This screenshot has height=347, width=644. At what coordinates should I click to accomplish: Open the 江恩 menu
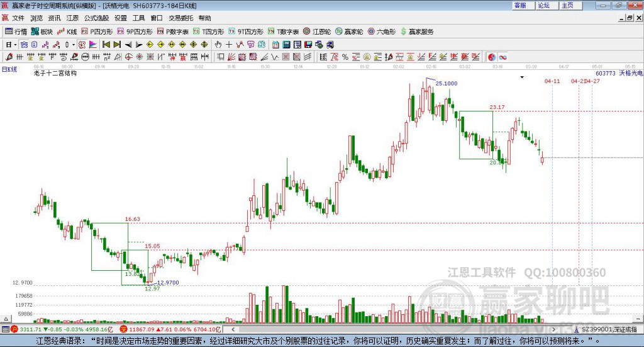(x=72, y=18)
